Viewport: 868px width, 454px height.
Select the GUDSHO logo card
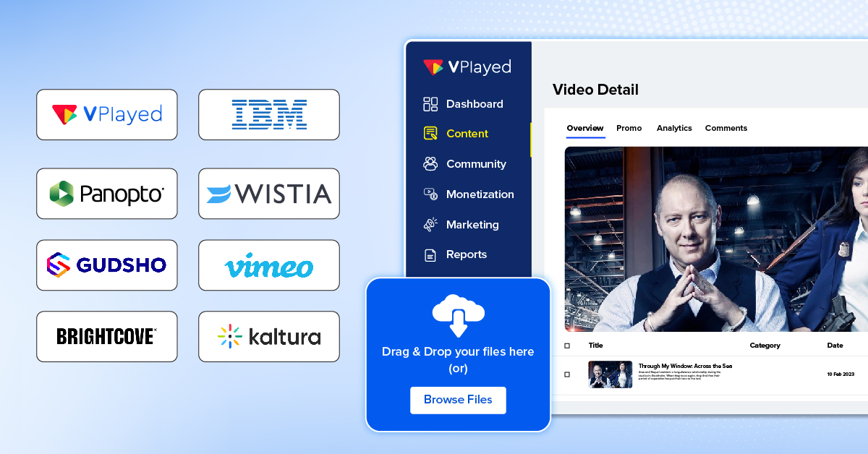(107, 265)
